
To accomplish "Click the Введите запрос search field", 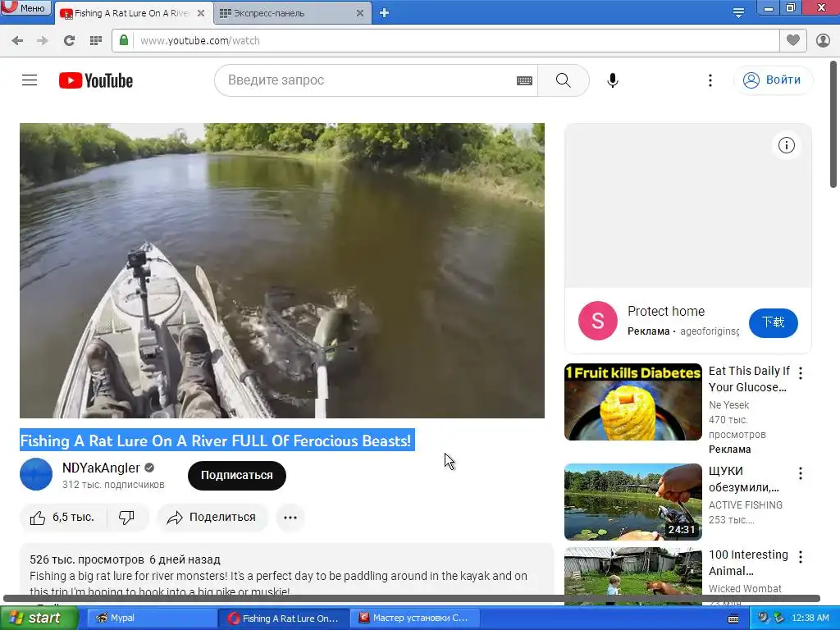I will 370,80.
